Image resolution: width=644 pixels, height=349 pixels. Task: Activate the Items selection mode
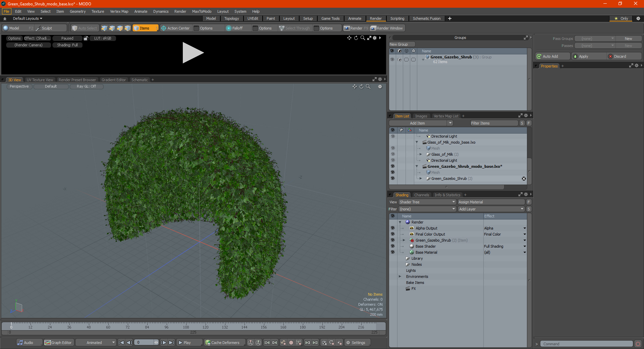click(145, 28)
